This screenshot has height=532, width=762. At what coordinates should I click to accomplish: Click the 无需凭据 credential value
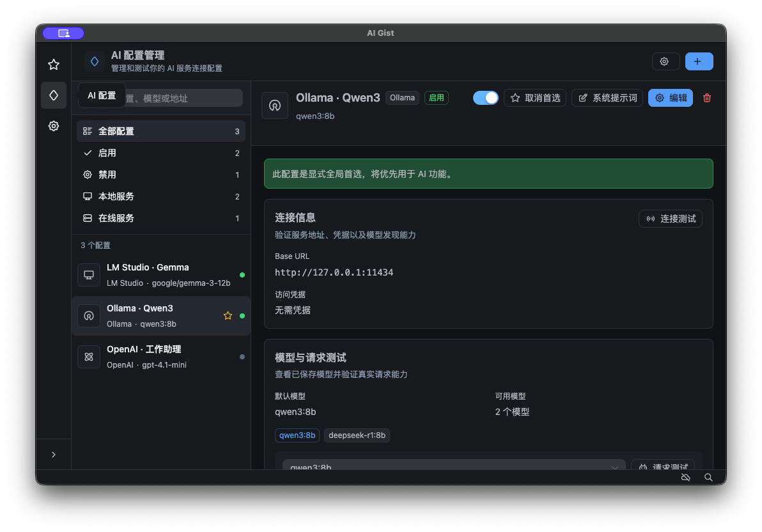point(293,310)
